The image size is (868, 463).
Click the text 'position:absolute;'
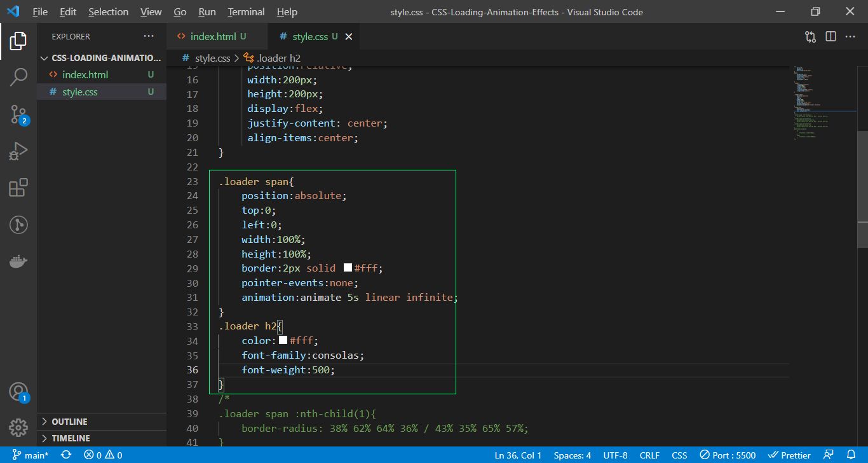point(294,195)
